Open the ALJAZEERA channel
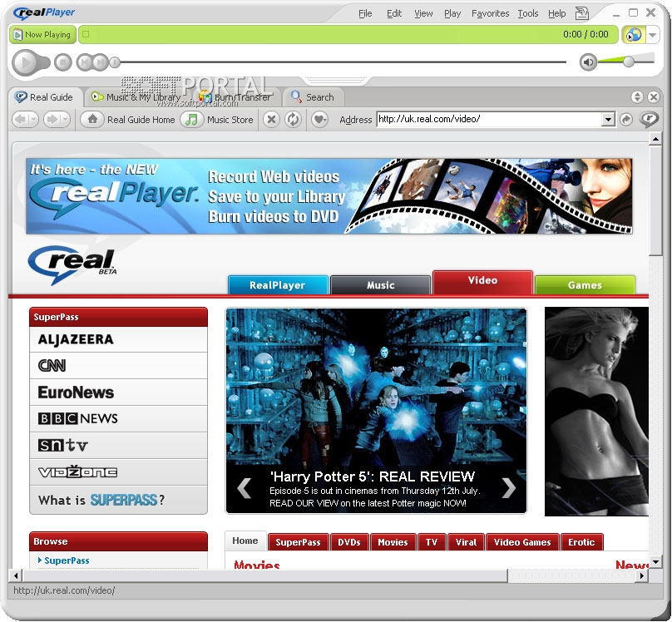The image size is (672, 622). pyautogui.click(x=118, y=340)
